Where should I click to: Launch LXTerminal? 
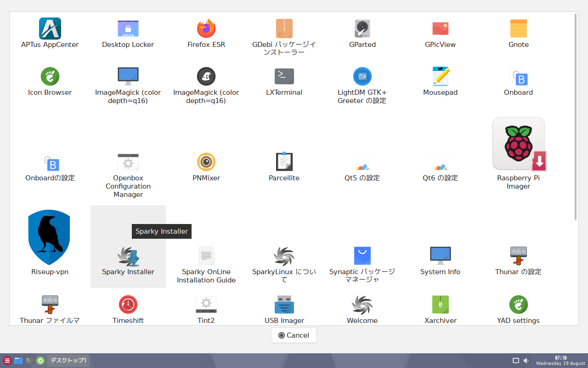click(x=284, y=81)
